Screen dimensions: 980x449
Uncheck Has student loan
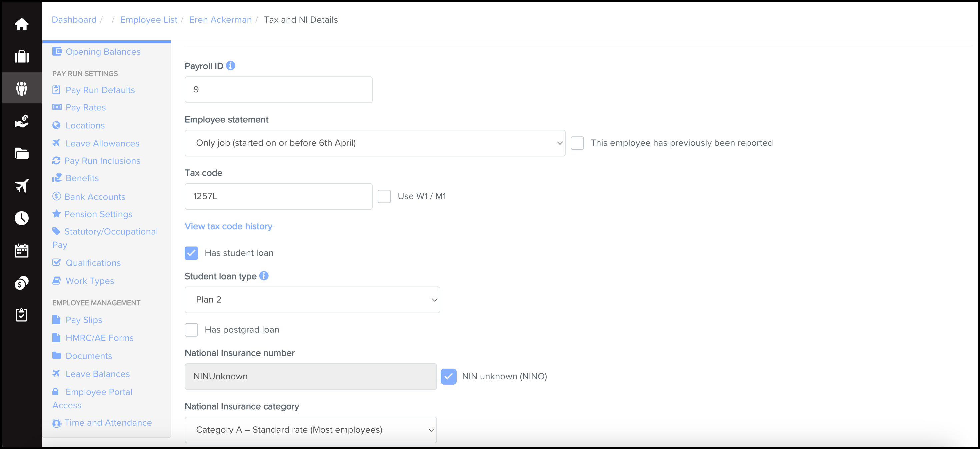(x=191, y=253)
